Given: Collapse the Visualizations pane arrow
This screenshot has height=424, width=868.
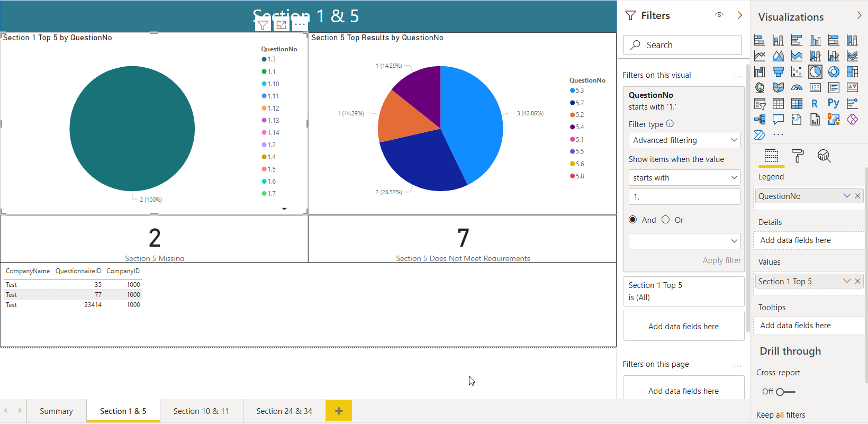Looking at the screenshot, I should tap(859, 16).
